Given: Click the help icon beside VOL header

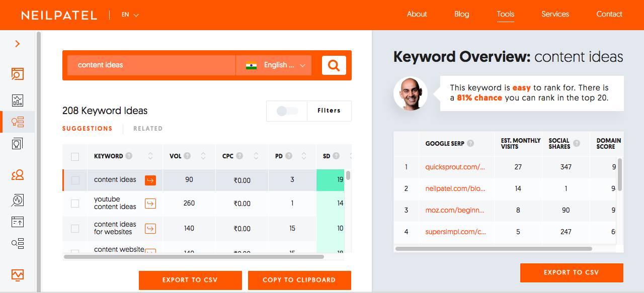Looking at the screenshot, I should 187,156.
